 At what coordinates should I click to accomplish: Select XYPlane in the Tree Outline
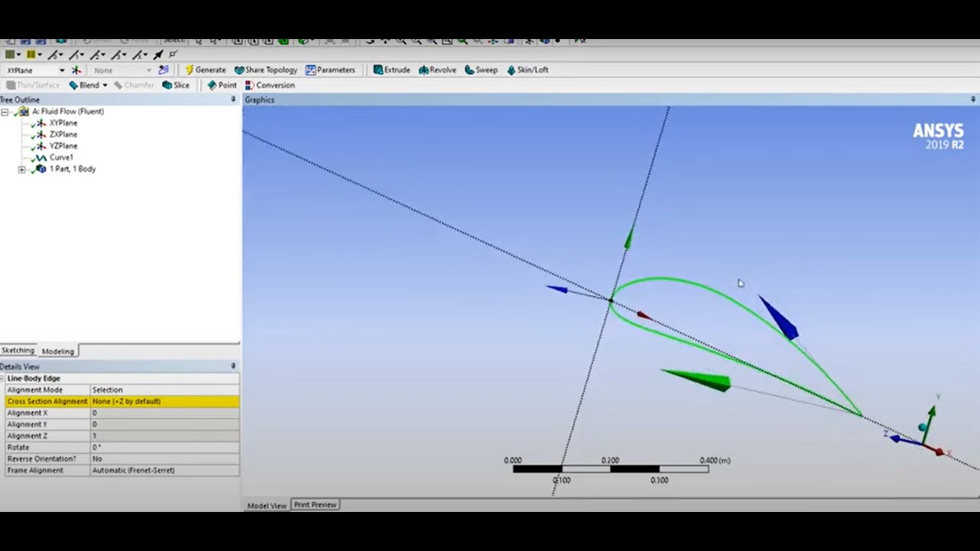[63, 123]
